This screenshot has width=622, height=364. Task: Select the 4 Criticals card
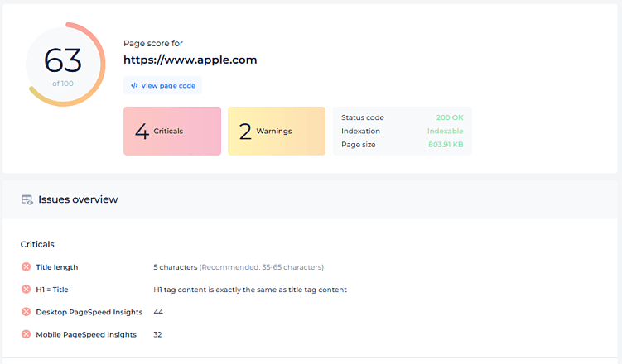coord(172,131)
